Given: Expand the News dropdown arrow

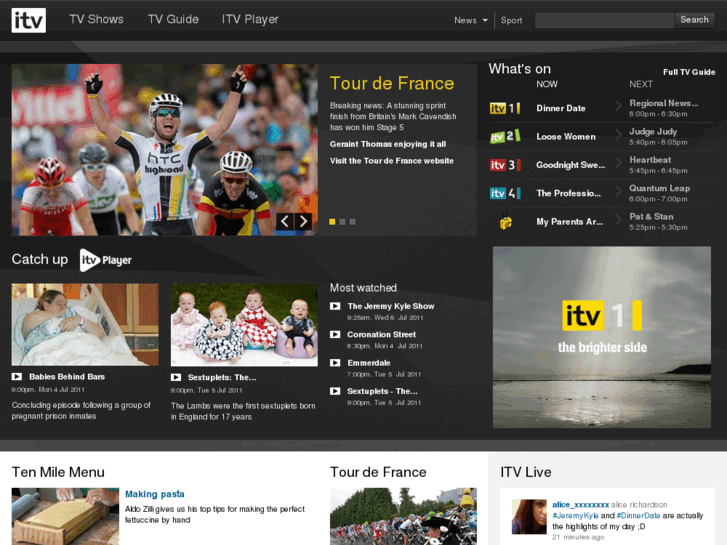Looking at the screenshot, I should [485, 20].
